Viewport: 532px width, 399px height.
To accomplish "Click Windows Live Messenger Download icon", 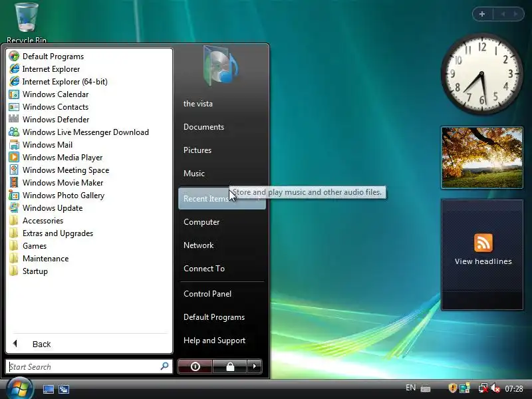I will pos(14,132).
